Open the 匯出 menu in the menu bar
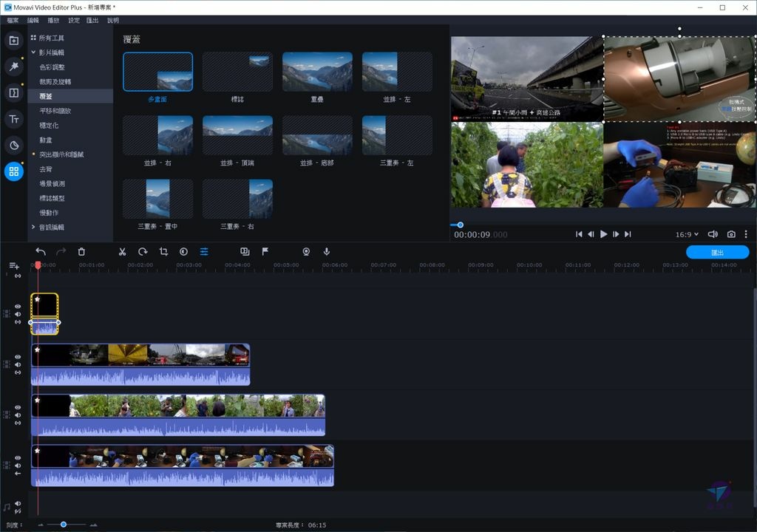757x532 pixels. coord(92,20)
